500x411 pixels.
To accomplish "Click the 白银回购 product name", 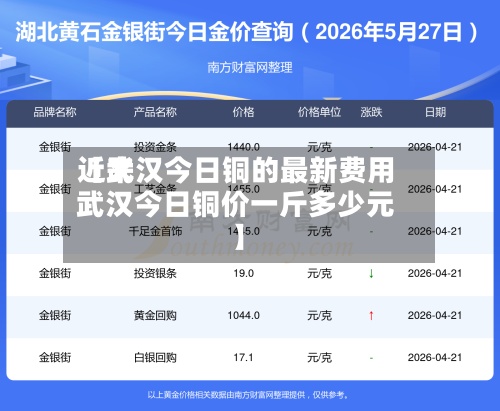I will pos(155,358).
